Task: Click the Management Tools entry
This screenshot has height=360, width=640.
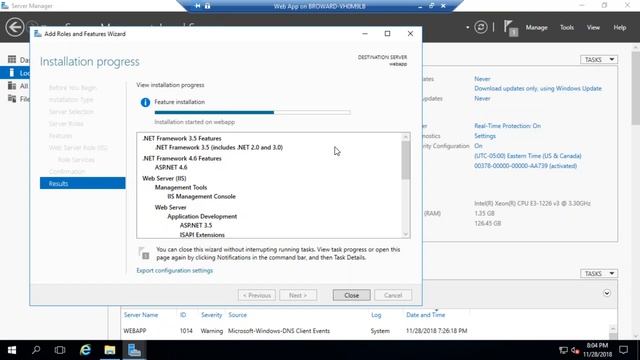Action: pyautogui.click(x=181, y=187)
